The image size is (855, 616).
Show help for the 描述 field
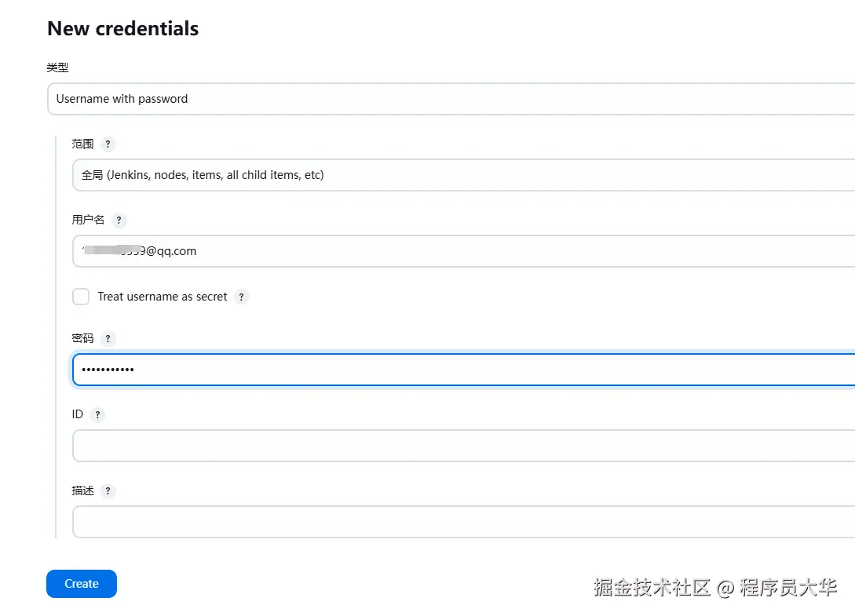tap(108, 491)
